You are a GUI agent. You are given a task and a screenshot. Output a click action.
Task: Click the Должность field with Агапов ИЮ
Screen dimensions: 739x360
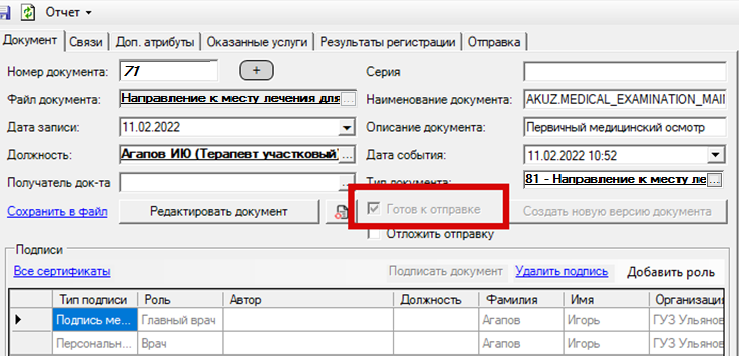(x=230, y=155)
